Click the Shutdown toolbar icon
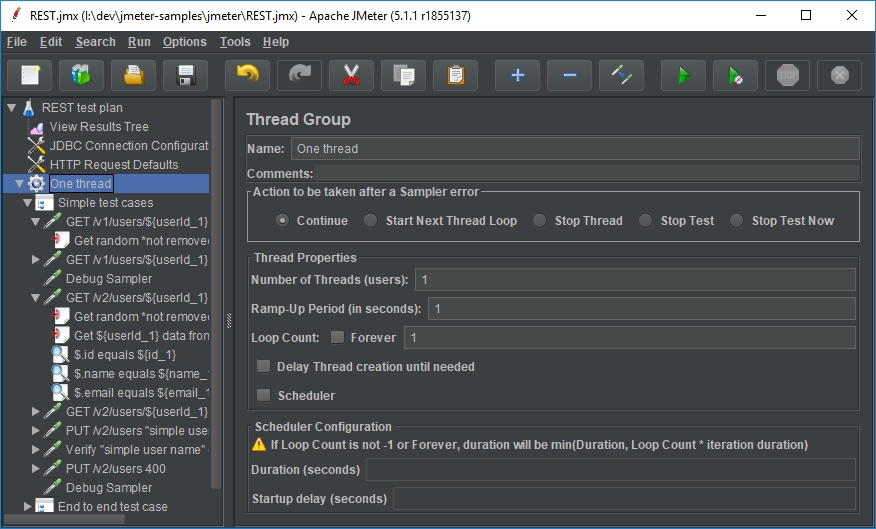 839,75
